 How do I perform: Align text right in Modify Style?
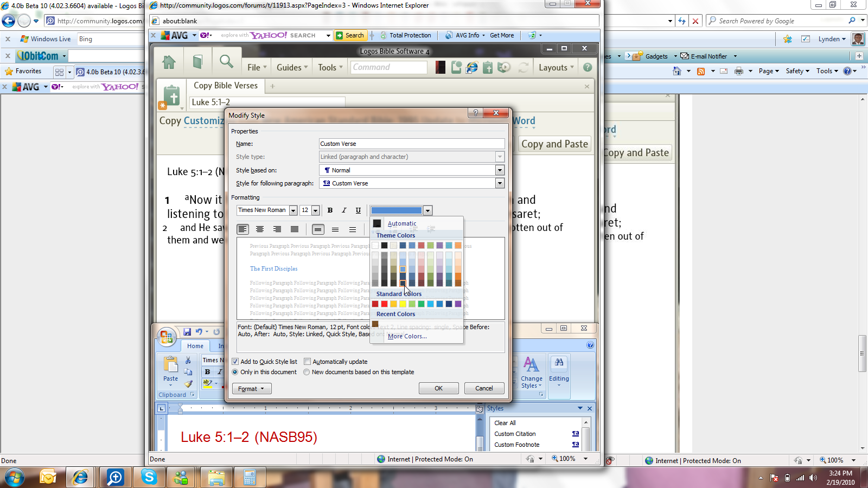pos(277,229)
